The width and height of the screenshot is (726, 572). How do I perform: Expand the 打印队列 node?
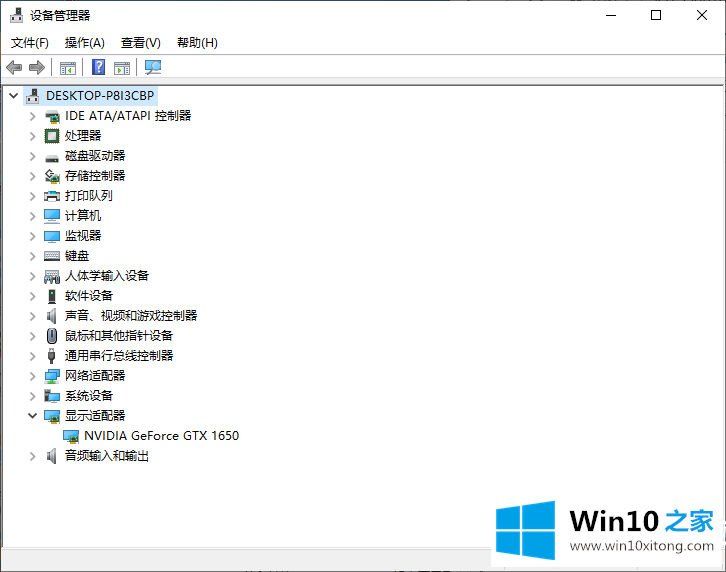pyautogui.click(x=32, y=196)
